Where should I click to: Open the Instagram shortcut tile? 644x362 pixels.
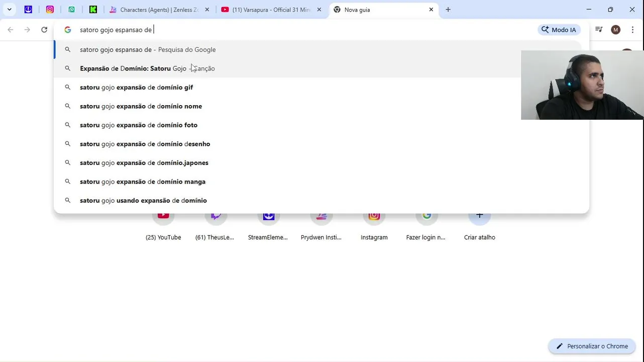(374, 225)
